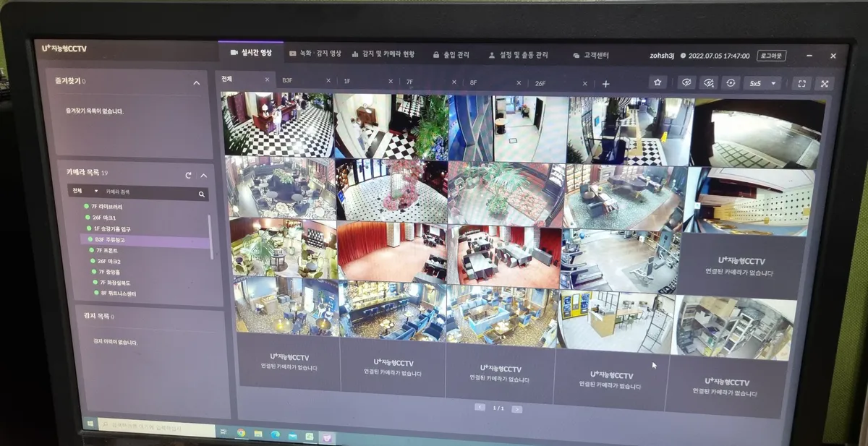Open Google Chrome from the taskbar
This screenshot has width=868, height=446.
(x=241, y=433)
